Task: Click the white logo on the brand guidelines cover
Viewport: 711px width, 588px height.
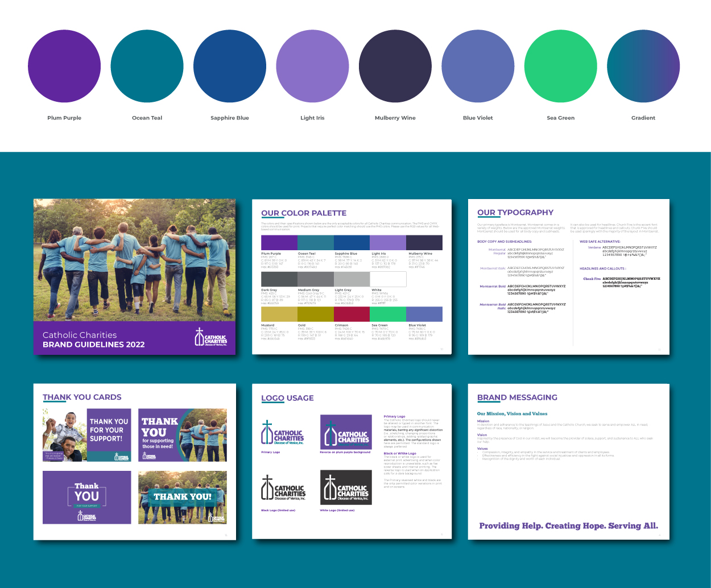Action: [211, 337]
